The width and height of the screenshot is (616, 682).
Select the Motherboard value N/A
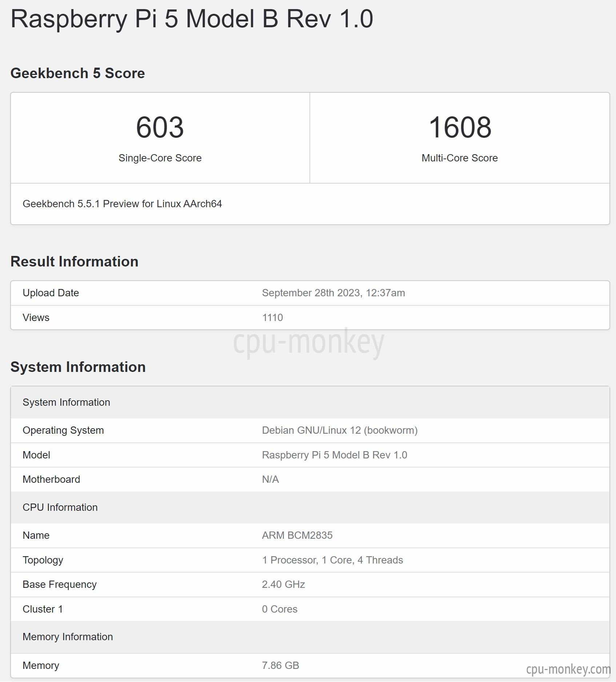[x=271, y=480]
